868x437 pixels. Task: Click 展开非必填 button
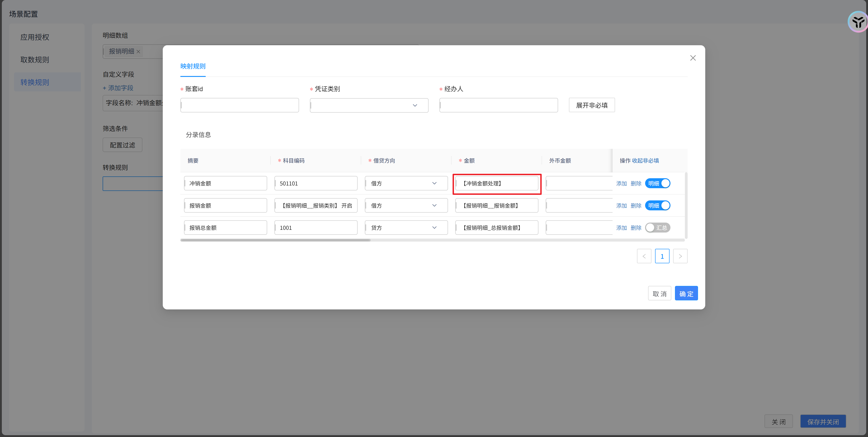coord(592,105)
